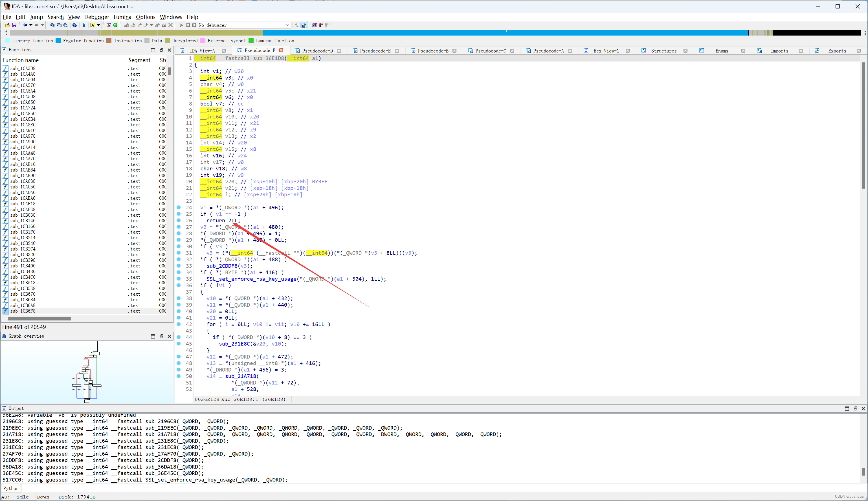The height and width of the screenshot is (501, 868).
Task: Click the blue down arrow toolbar icon
Action: [x=83, y=25]
